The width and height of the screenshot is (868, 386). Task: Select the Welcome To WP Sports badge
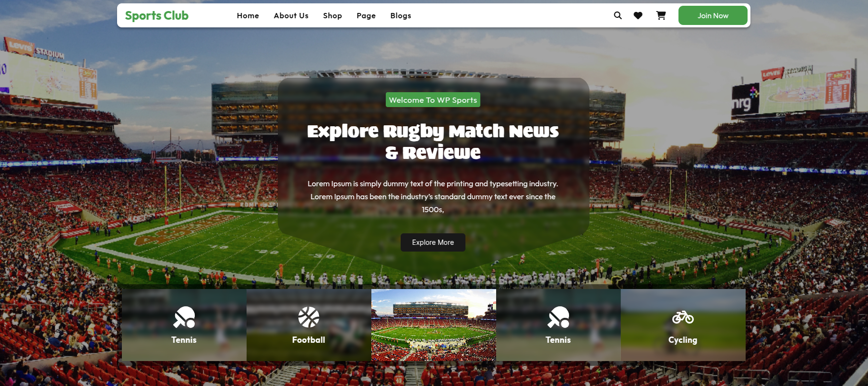click(433, 100)
